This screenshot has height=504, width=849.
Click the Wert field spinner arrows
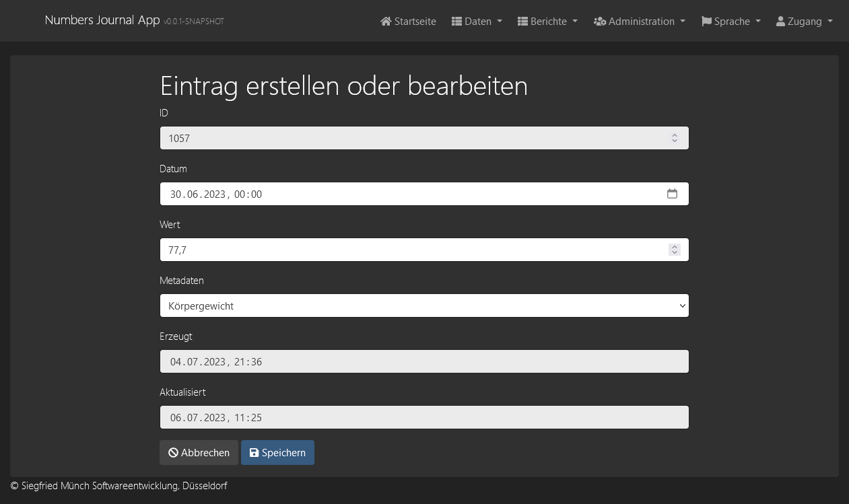pos(674,250)
